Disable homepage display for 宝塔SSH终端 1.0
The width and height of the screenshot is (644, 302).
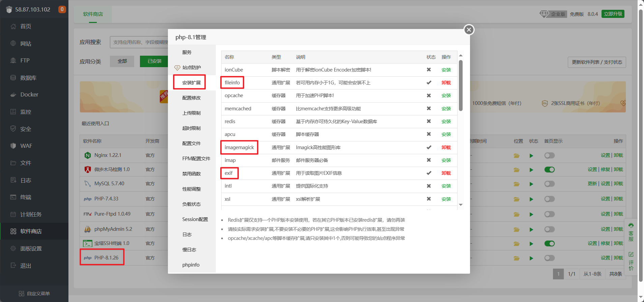pyautogui.click(x=549, y=244)
